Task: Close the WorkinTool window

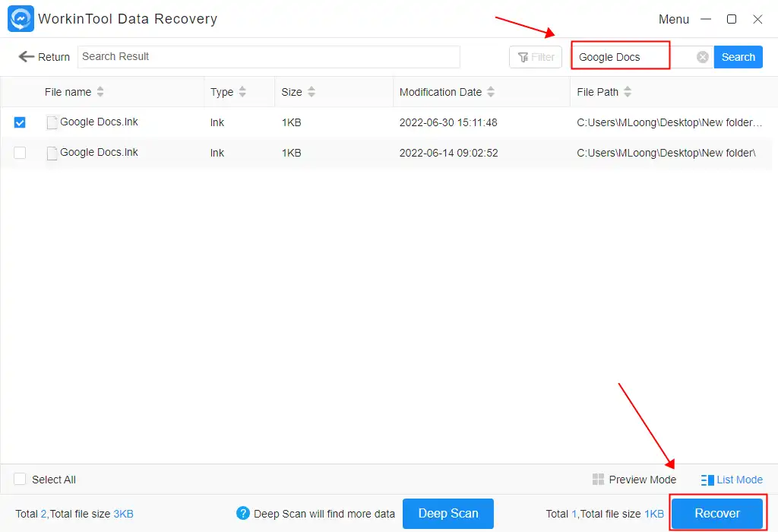Action: pyautogui.click(x=757, y=19)
